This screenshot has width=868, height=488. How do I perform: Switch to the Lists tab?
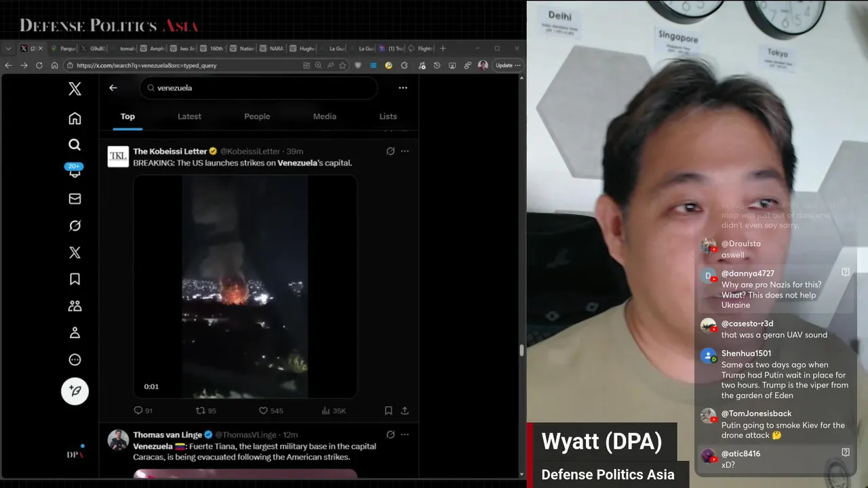click(x=388, y=117)
